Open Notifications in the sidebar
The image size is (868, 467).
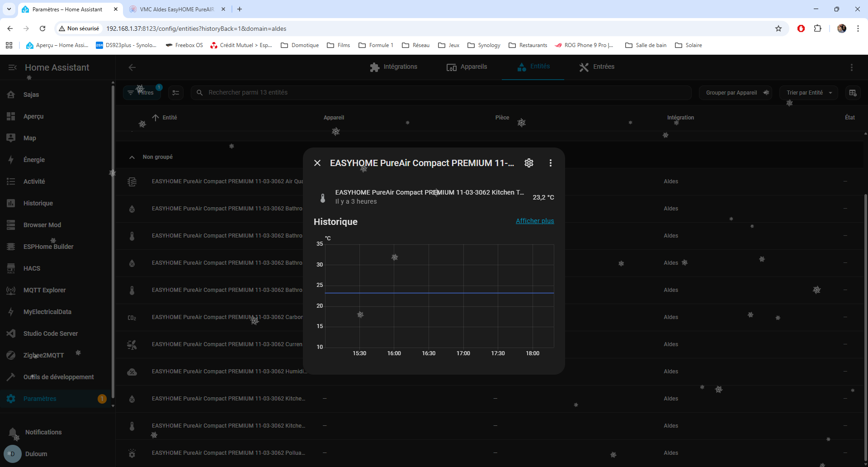(56, 432)
